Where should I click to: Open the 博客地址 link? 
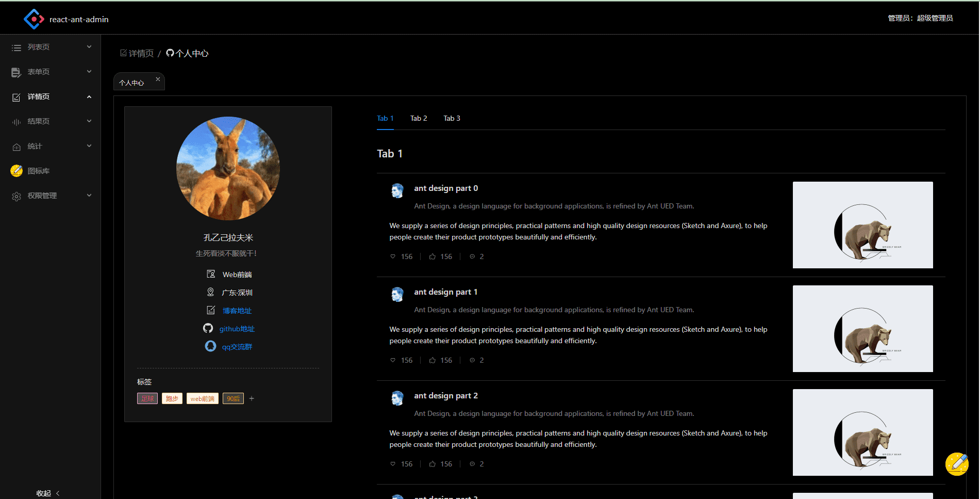click(237, 311)
